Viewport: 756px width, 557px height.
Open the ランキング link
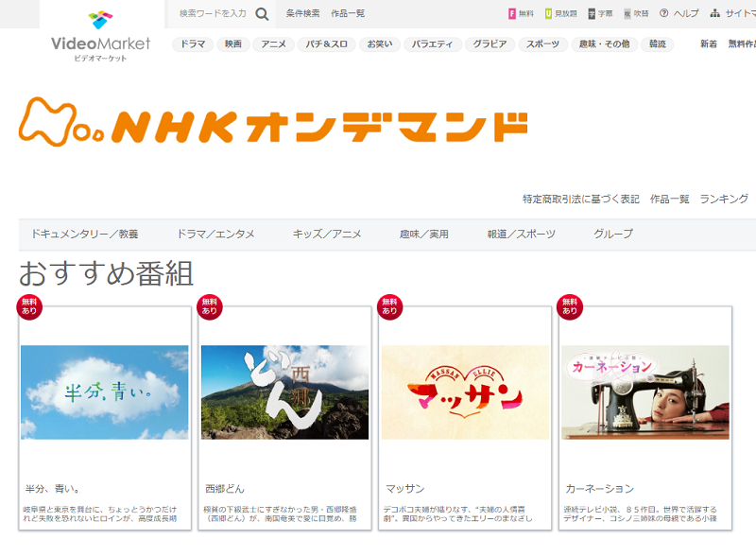[724, 199]
